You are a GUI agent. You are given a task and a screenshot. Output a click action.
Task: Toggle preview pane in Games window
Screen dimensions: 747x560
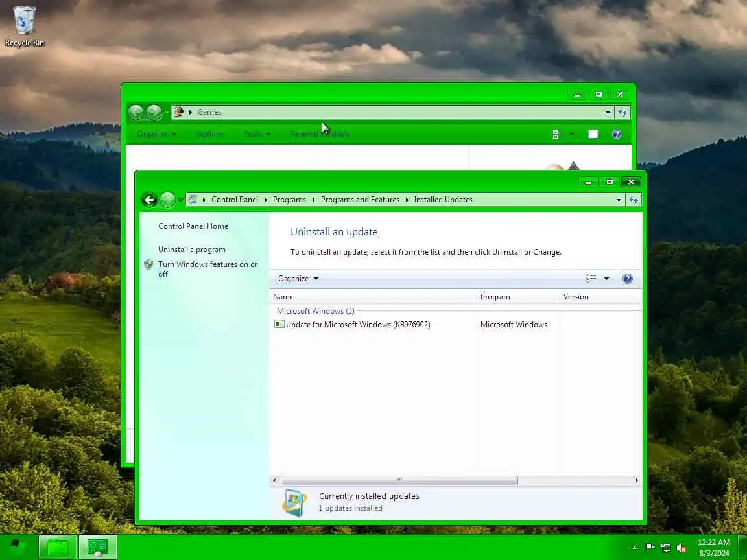(x=593, y=134)
